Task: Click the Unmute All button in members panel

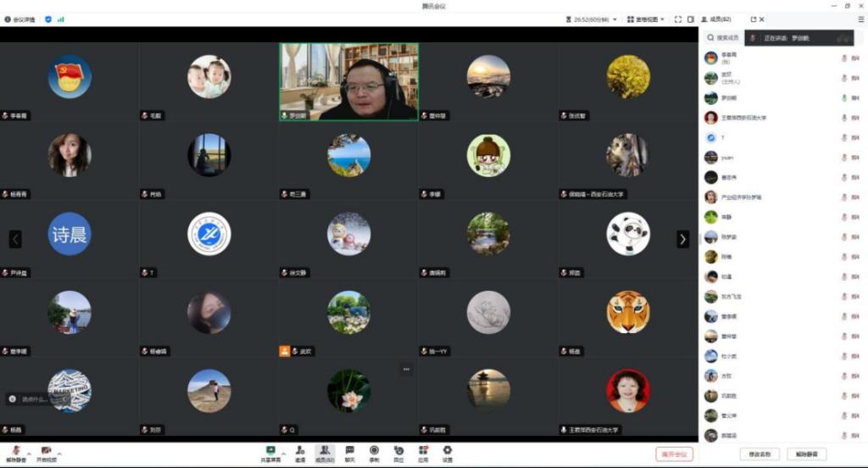Action: click(806, 454)
